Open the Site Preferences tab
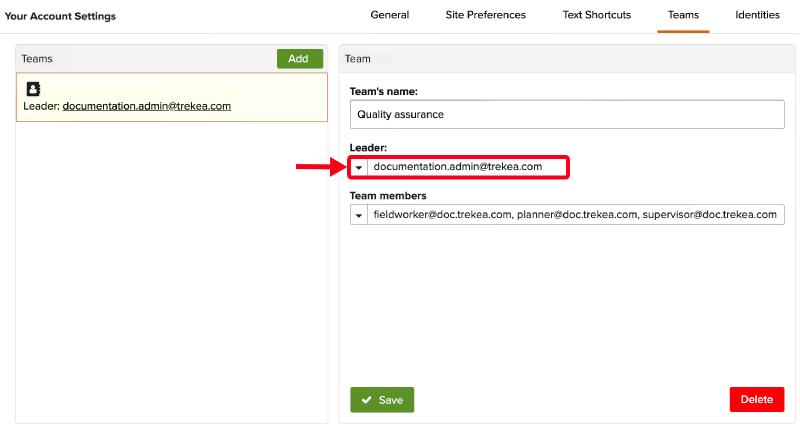 click(485, 16)
